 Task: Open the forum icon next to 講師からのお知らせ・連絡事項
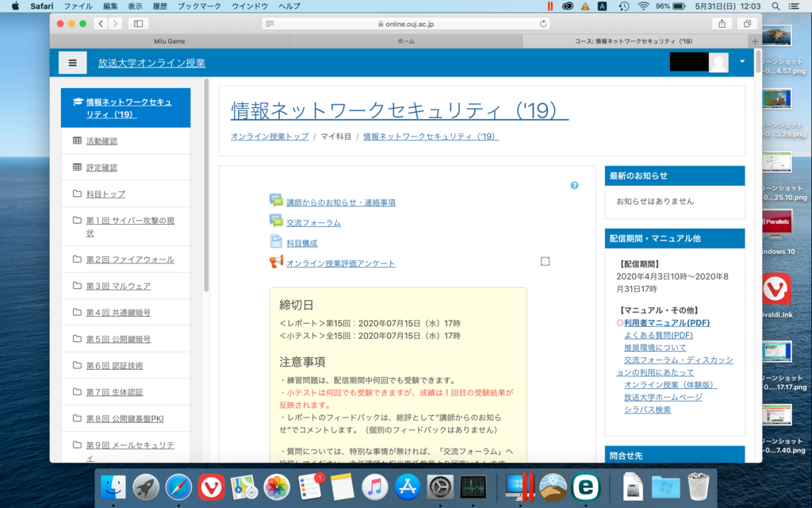pyautogui.click(x=276, y=201)
